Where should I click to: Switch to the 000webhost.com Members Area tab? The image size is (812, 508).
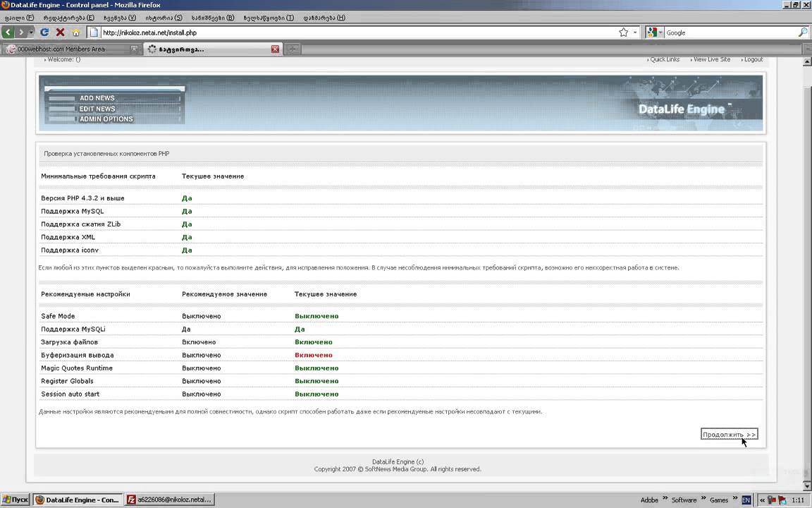coord(71,49)
